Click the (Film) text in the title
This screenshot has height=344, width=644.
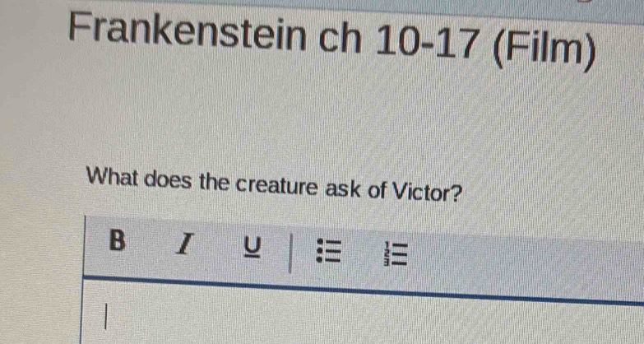point(544,49)
